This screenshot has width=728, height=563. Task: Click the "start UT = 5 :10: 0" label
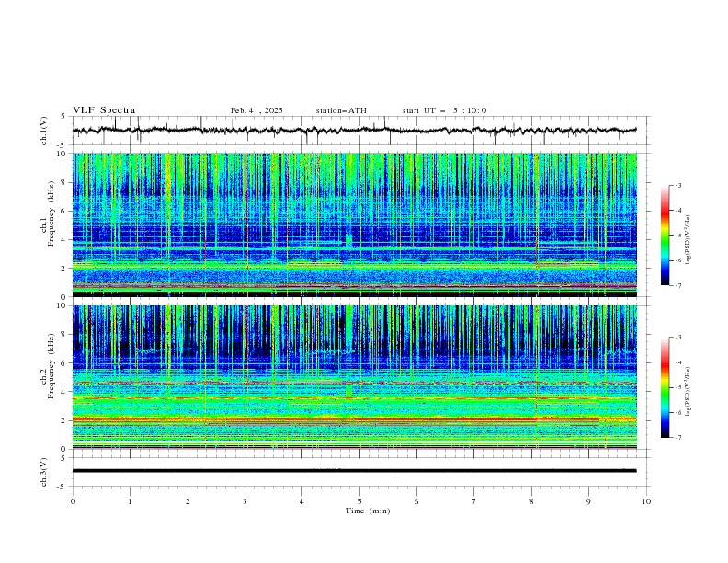pyautogui.click(x=444, y=110)
